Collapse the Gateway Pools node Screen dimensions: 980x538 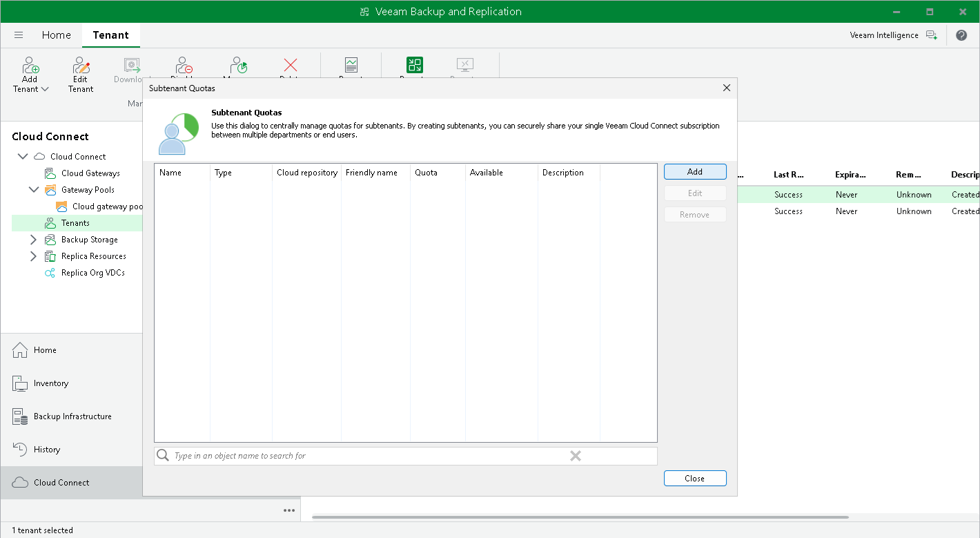[x=34, y=190]
